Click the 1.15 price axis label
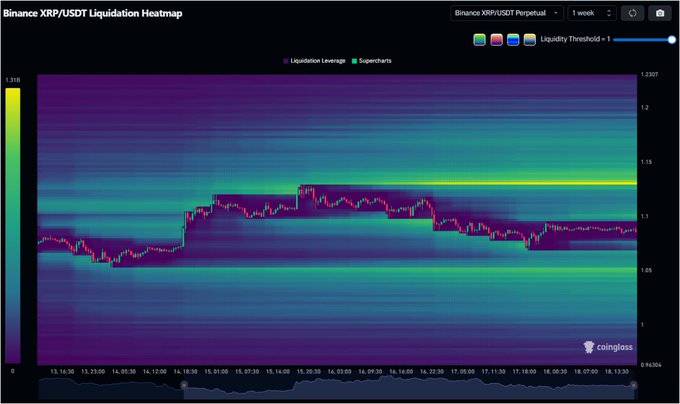This screenshot has height=404, width=680. 646,162
